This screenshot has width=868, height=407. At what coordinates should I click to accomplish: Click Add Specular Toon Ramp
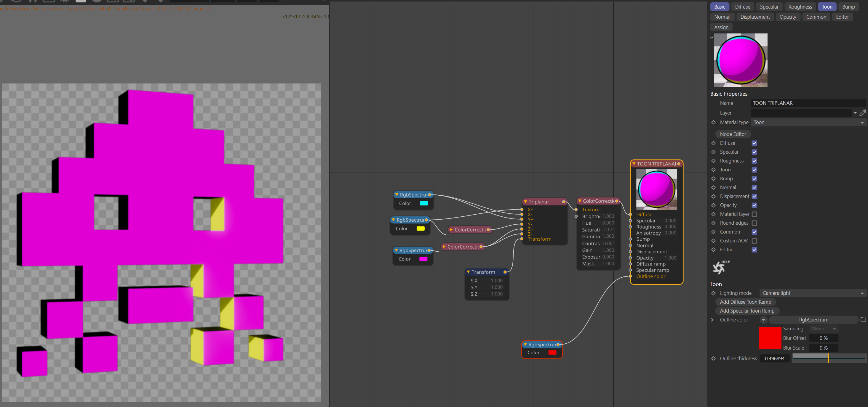[747, 311]
